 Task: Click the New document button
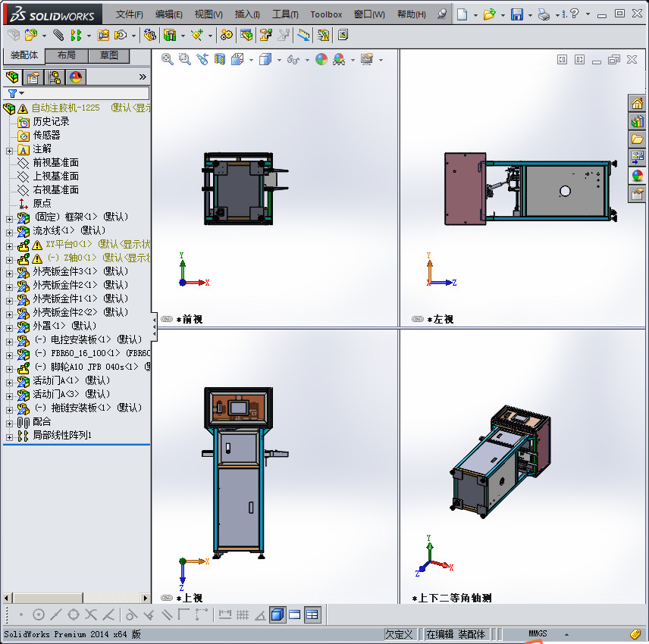click(x=462, y=14)
